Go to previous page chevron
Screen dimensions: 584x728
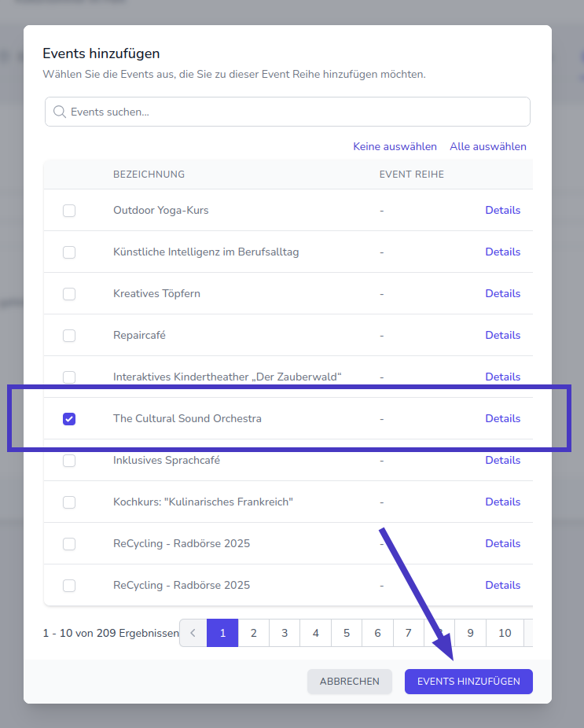coord(193,633)
